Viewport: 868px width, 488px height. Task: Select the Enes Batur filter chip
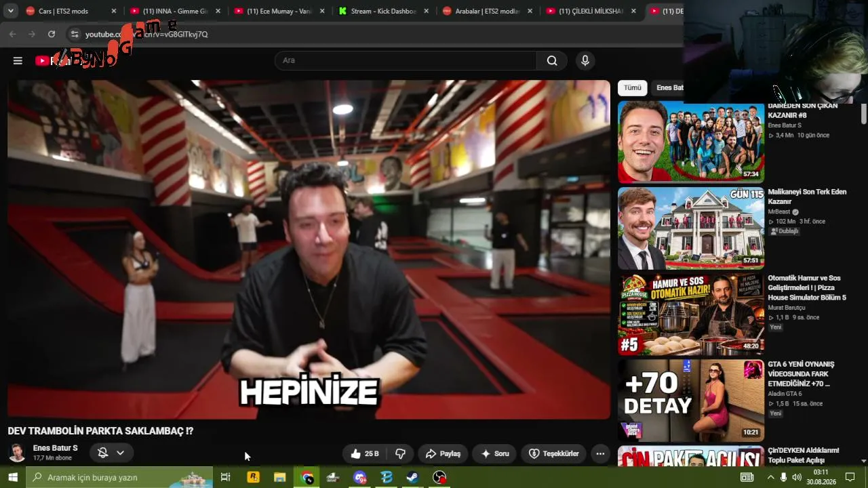[x=669, y=88]
